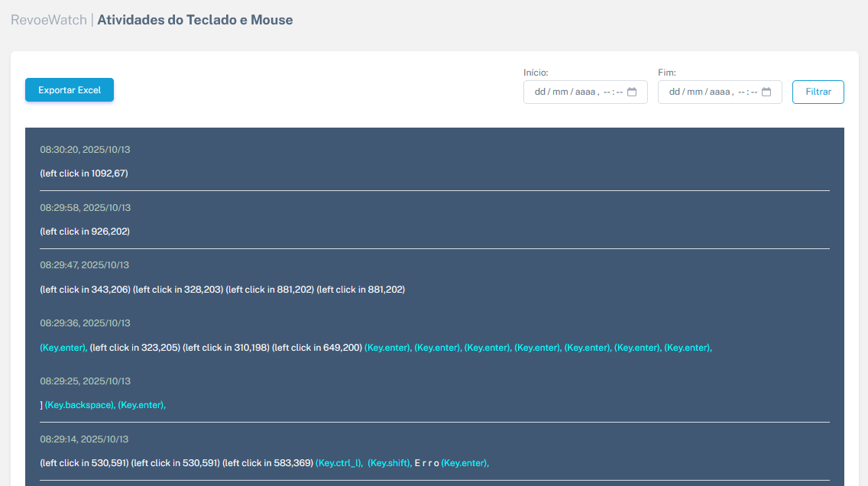Open the calendar picker for Fim
This screenshot has height=486, width=868.
pyautogui.click(x=766, y=92)
